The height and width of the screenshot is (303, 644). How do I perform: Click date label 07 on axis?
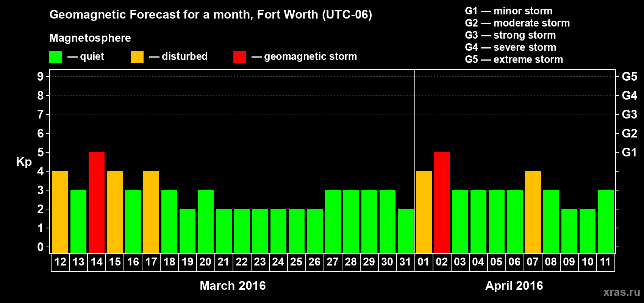pos(533,262)
